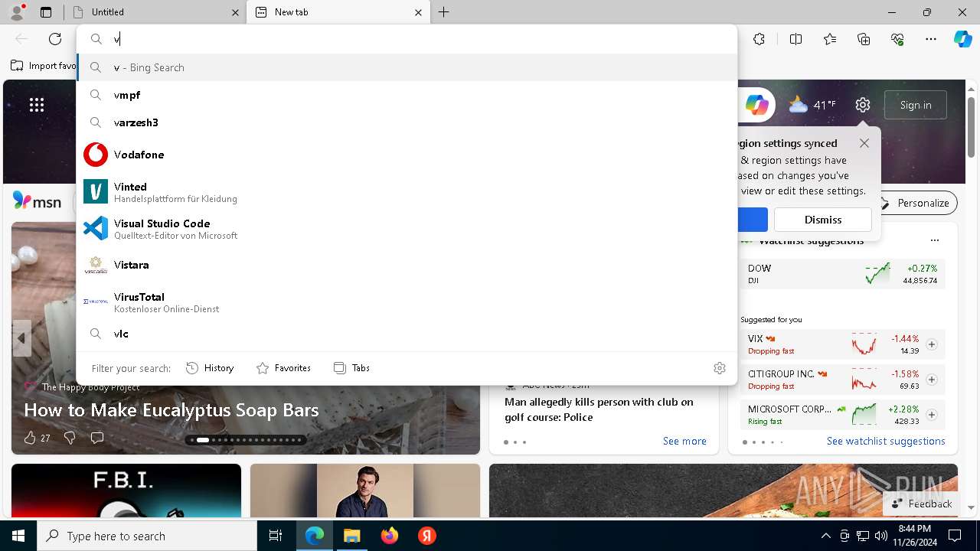The image size is (980, 551).
Task: Open the Favorites star icon
Action: pyautogui.click(x=830, y=39)
